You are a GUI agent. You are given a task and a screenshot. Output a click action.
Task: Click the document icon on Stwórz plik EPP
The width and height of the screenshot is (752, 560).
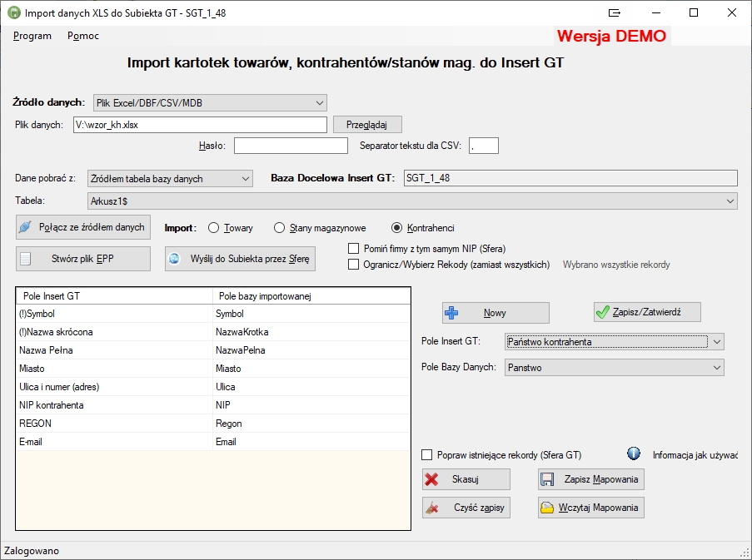(x=26, y=259)
